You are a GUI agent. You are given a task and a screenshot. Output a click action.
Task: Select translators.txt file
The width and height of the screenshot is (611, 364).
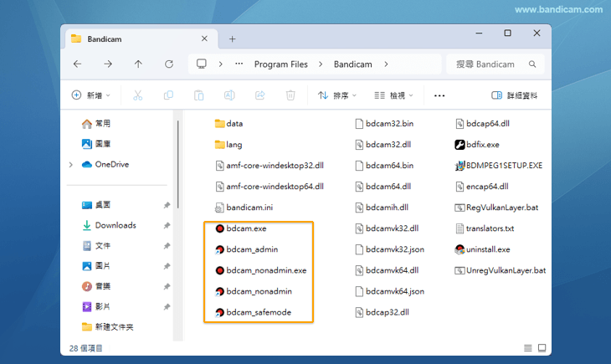point(485,228)
